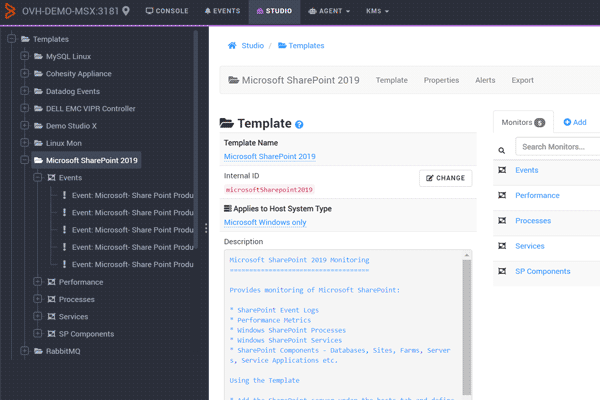Switch to the Studio tab
Screen dimensions: 600x400
click(274, 11)
